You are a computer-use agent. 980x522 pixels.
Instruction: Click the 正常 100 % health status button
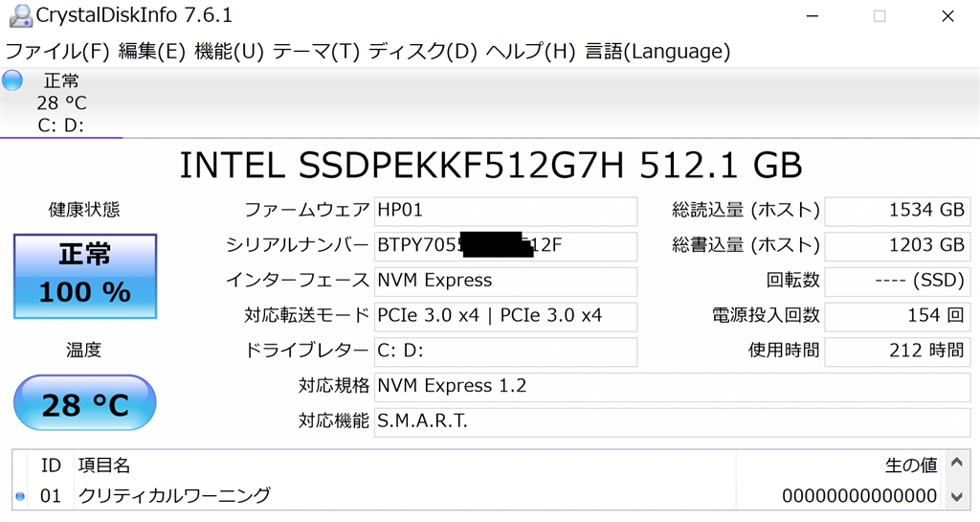(84, 276)
